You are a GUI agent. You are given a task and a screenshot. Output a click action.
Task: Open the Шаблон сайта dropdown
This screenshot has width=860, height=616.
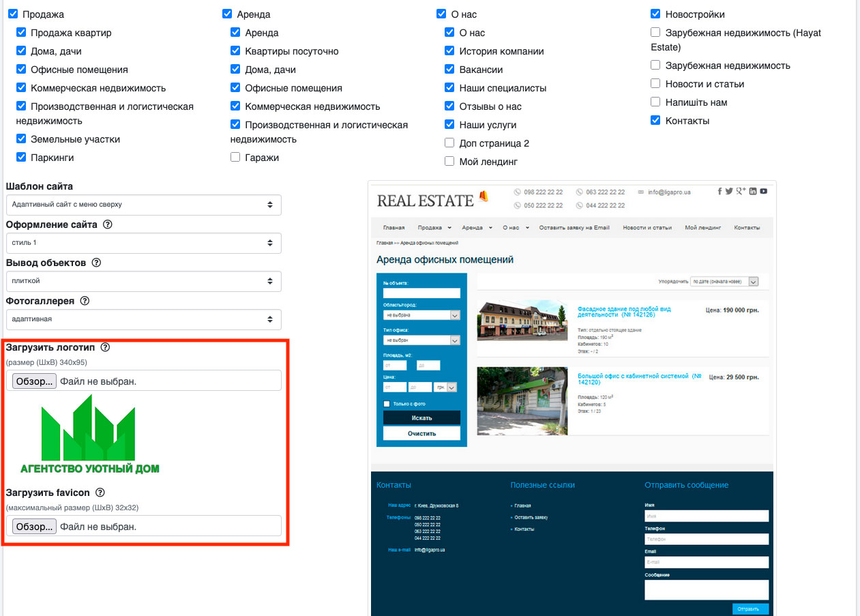coord(143,205)
